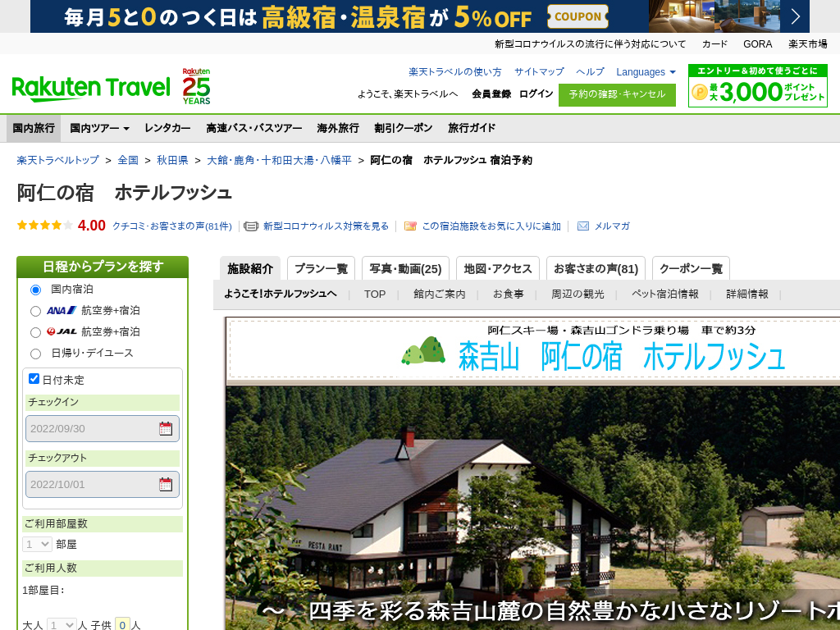Click the ヘルプ link
The width and height of the screenshot is (840, 630).
pyautogui.click(x=590, y=72)
